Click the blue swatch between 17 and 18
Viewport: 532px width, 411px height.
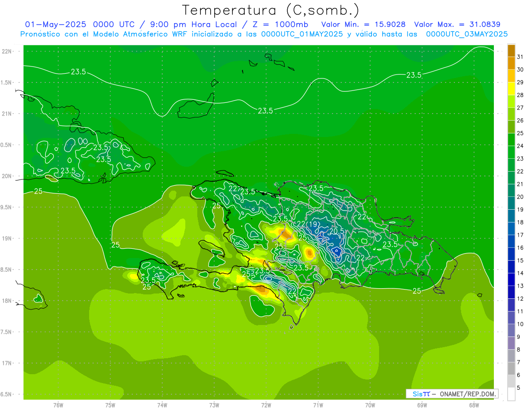pyautogui.click(x=511, y=229)
